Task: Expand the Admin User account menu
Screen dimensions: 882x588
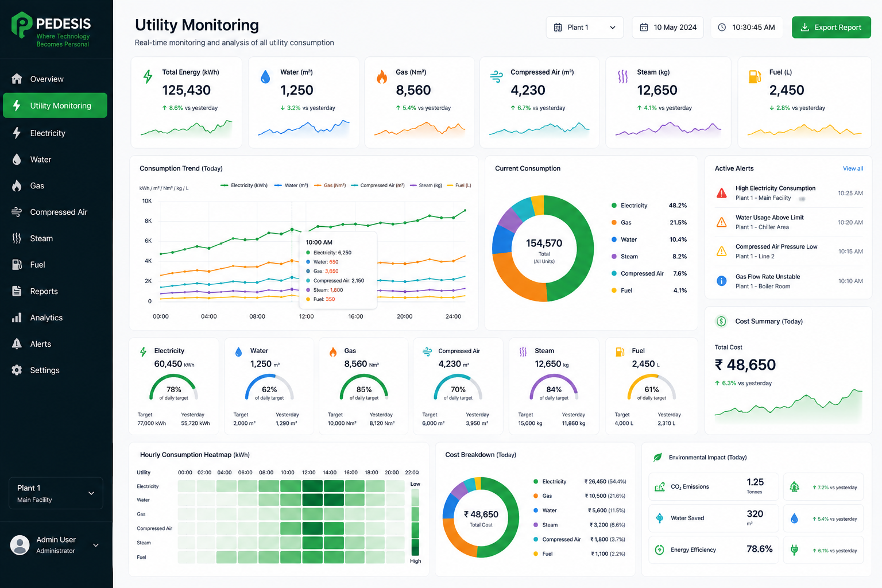Action: click(56, 545)
